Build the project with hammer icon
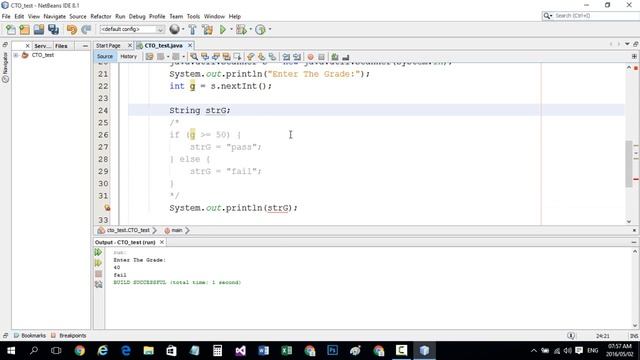The image size is (640, 360). click(193, 29)
